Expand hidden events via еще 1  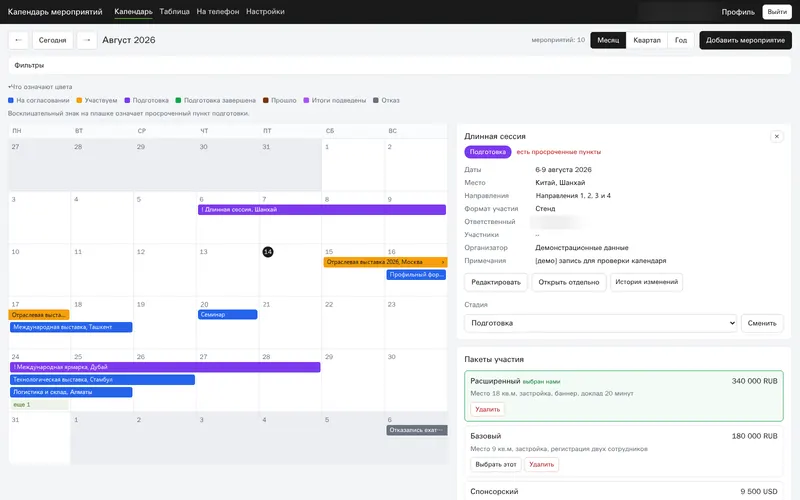(x=39, y=405)
